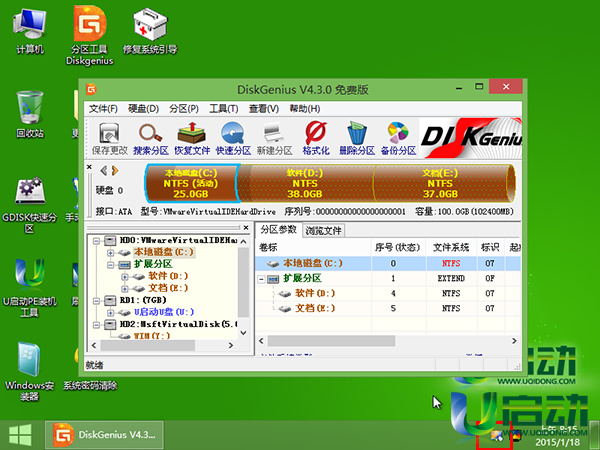Viewport: 600px width, 450px height.
Task: Select the 软件(D:) partition bar segment
Action: (305, 183)
